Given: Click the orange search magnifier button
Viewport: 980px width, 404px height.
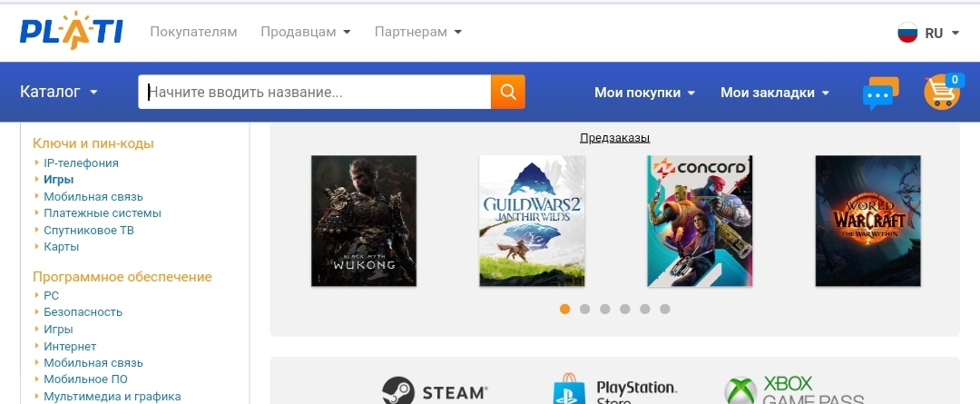Looking at the screenshot, I should click(507, 92).
